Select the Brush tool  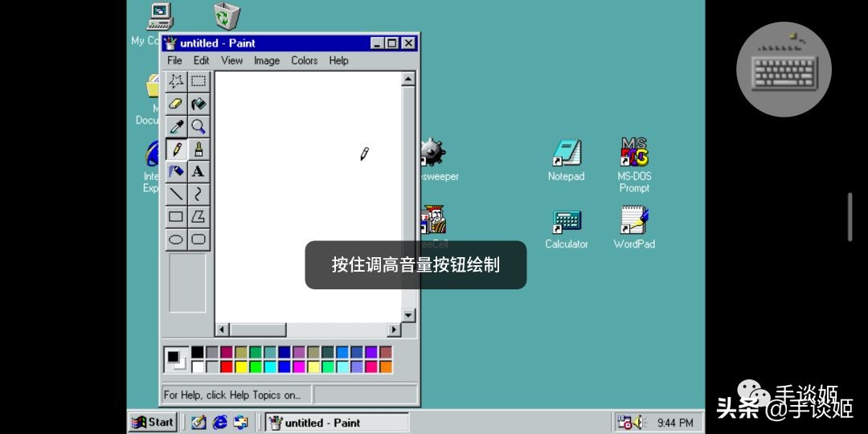point(199,149)
